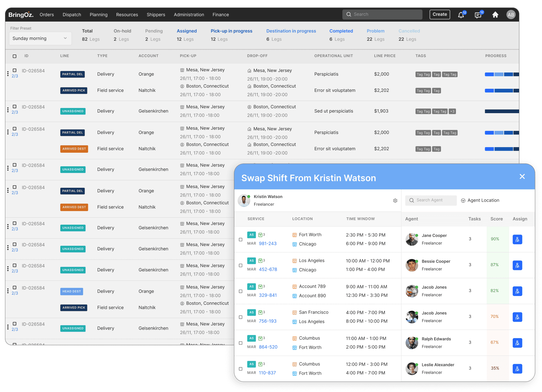Open the Dispatch menu
The image size is (542, 392).
72,15
